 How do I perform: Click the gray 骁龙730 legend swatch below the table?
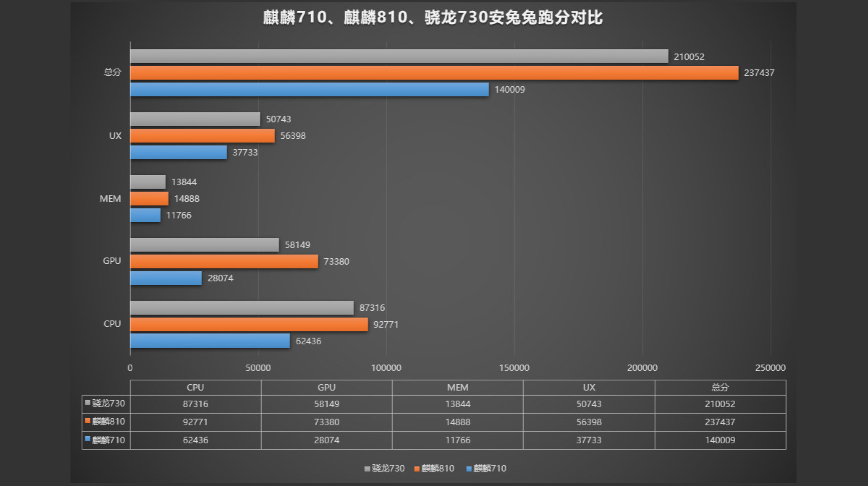click(367, 469)
